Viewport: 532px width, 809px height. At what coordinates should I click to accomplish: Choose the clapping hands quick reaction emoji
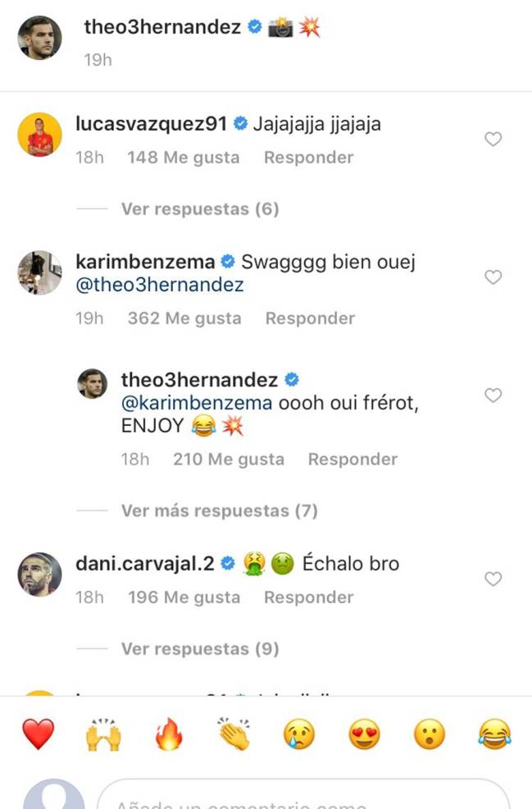[234, 734]
